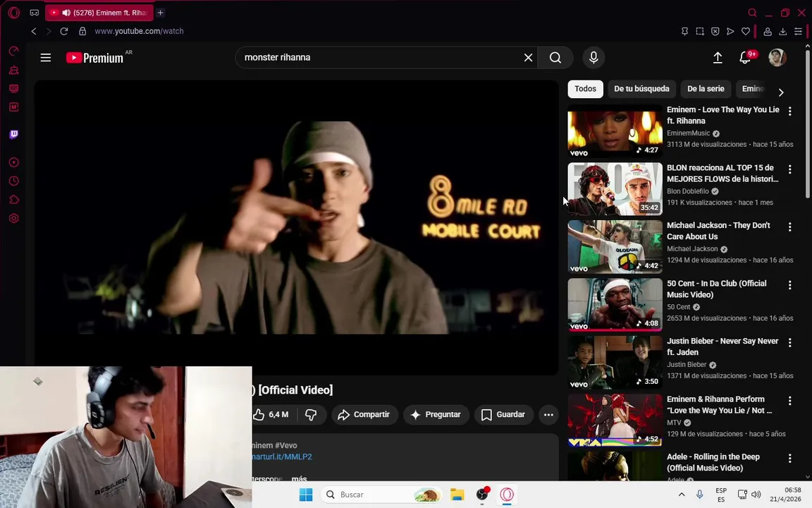Image resolution: width=812 pixels, height=508 pixels.
Task: Select the 'De tu búsqueda' chip
Action: click(641, 89)
